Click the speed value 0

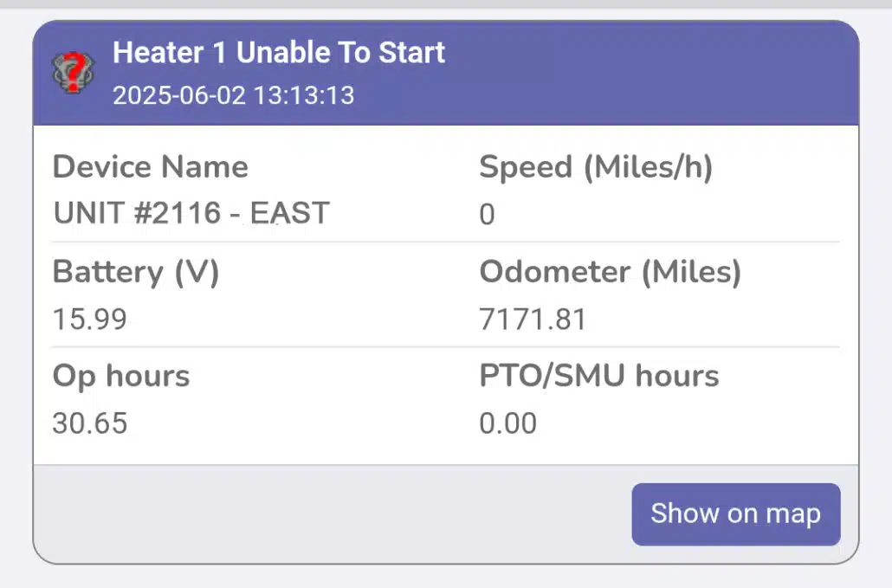click(488, 215)
